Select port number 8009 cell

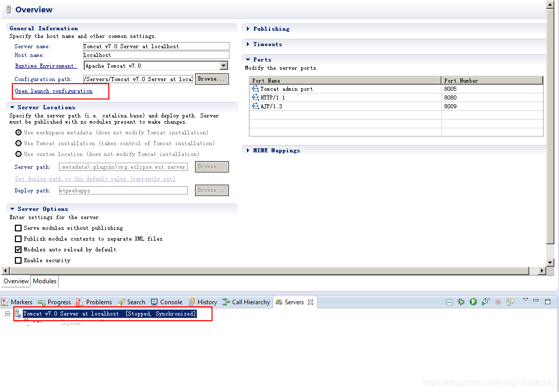tap(492, 106)
